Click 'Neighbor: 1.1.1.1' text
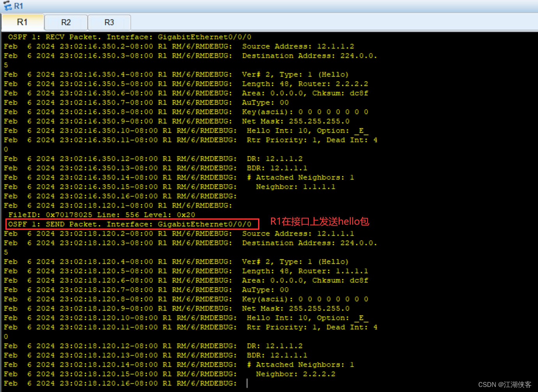 [296, 187]
